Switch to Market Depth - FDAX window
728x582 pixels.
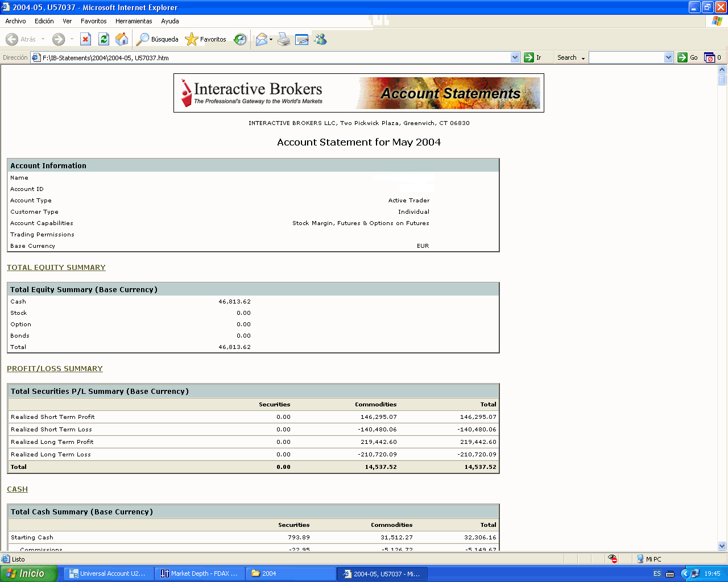(199, 573)
